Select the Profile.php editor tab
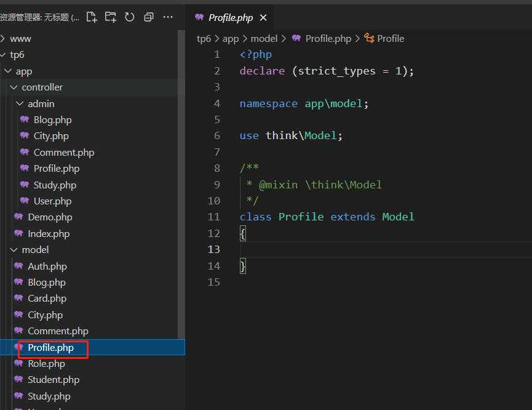 pyautogui.click(x=229, y=18)
